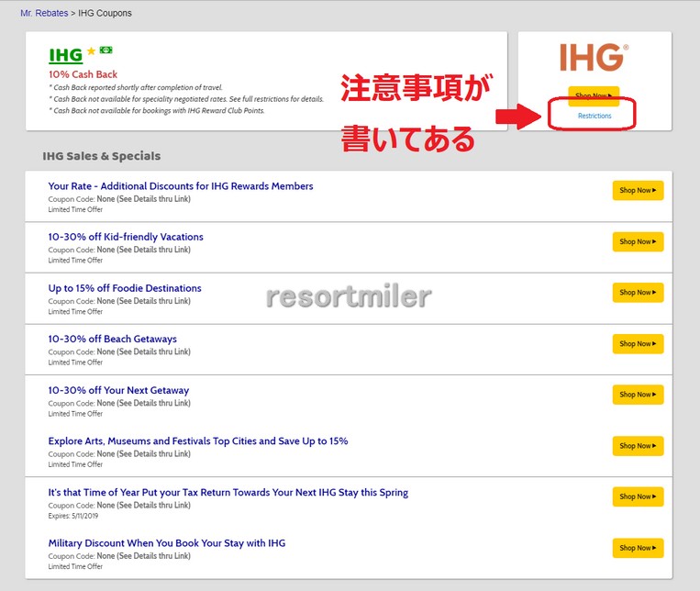Image resolution: width=700 pixels, height=591 pixels.
Task: Open the green IHG store title link
Action: [x=65, y=56]
